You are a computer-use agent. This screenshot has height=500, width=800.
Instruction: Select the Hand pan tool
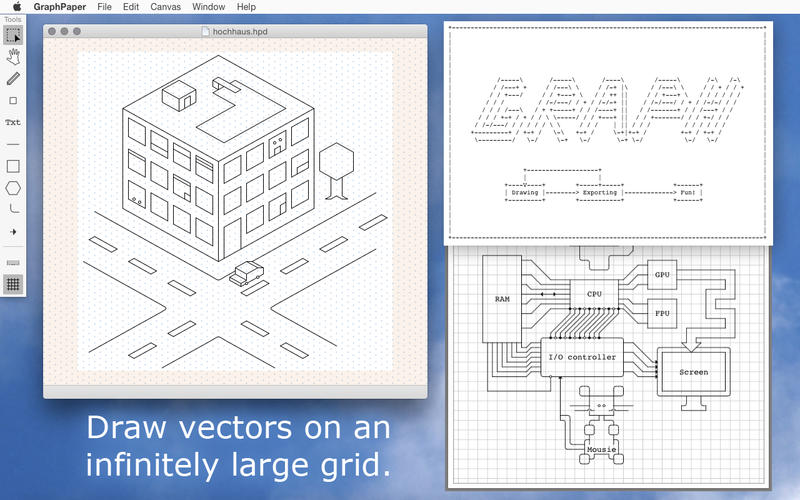13,56
